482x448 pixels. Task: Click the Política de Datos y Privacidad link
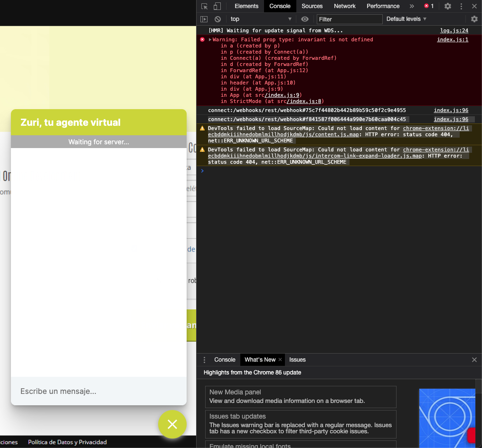[x=67, y=442]
